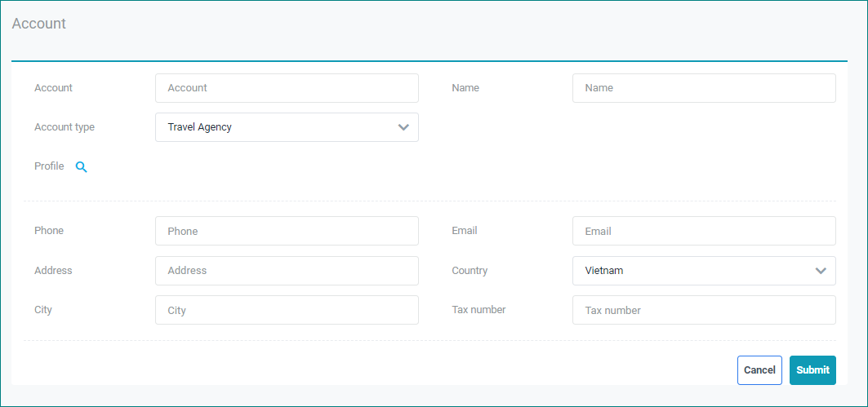Screen dimensions: 868x407
Task: Click the "Tax number" field label
Action: [479, 310]
